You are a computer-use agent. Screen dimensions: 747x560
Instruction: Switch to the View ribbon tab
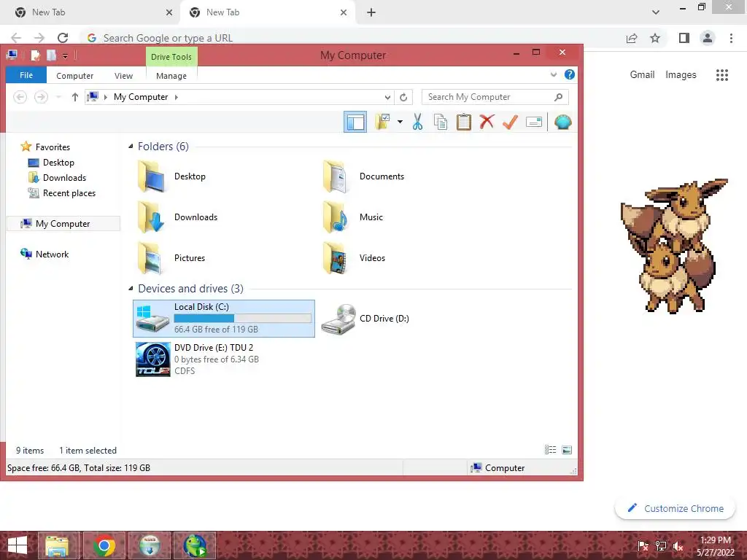(123, 76)
